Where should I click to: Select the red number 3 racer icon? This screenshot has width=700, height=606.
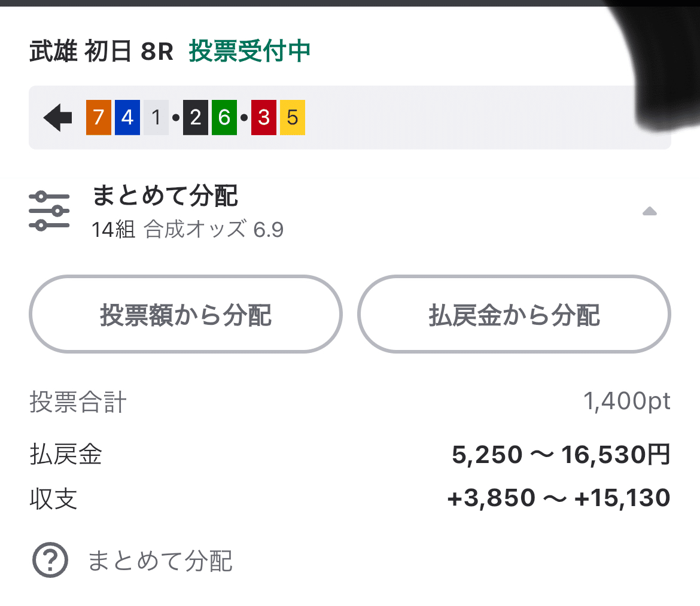tap(263, 117)
